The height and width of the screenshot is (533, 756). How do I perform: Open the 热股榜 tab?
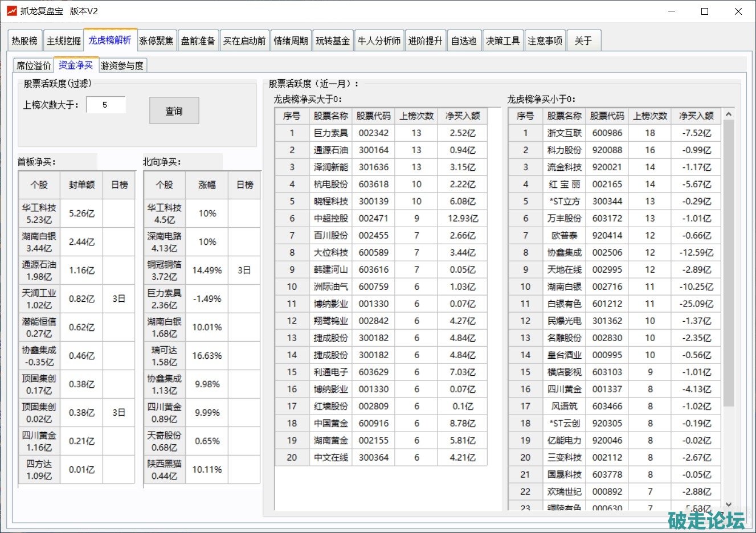(x=24, y=41)
